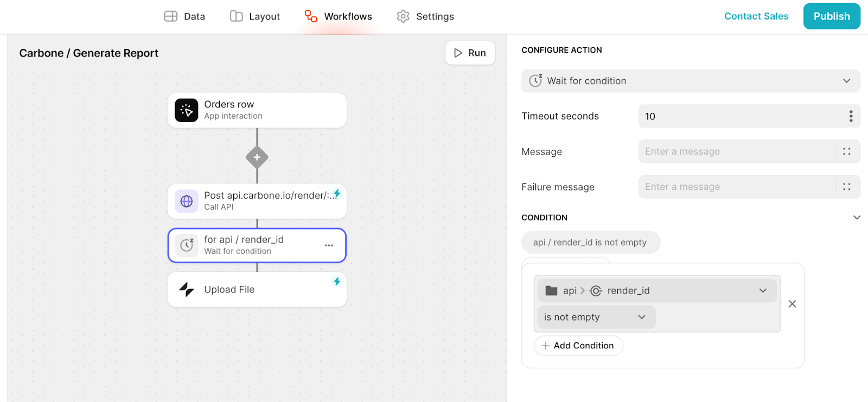The image size is (868, 402).
Task: Click the clock icon in action dropdown
Action: (535, 80)
